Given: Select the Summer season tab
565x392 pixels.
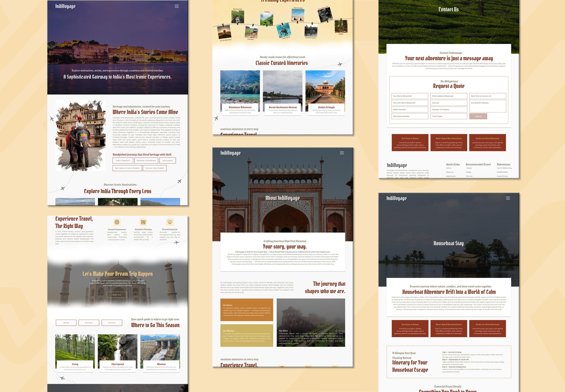Looking at the screenshot, I should click(x=112, y=323).
